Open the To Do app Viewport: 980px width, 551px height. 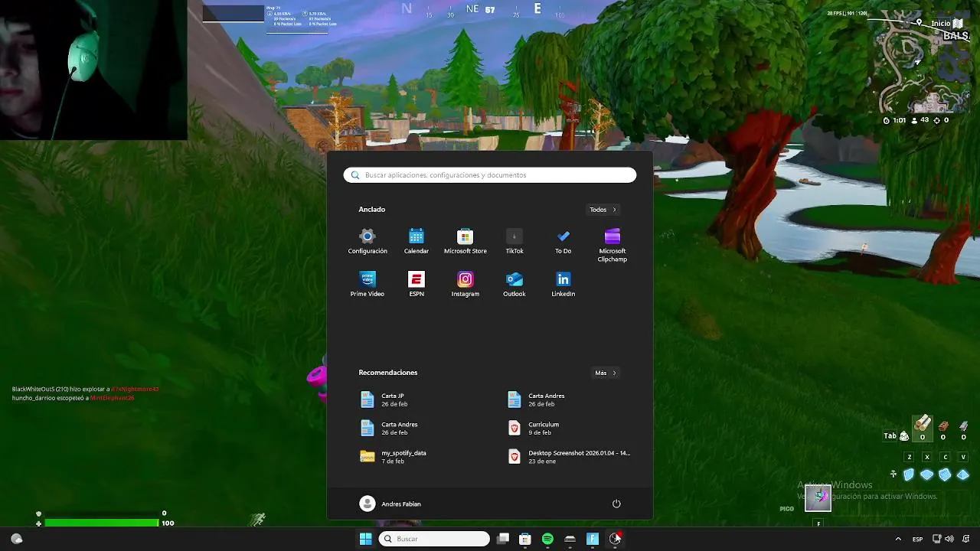tap(563, 240)
